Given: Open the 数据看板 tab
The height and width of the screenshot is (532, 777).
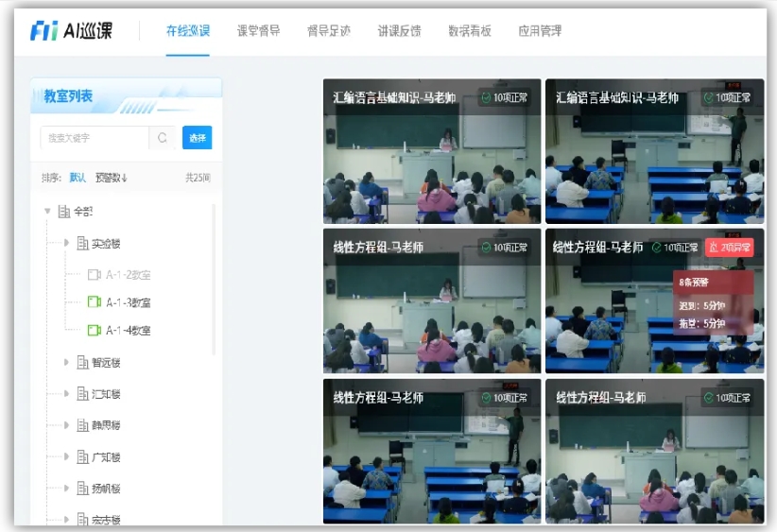Looking at the screenshot, I should click(469, 31).
